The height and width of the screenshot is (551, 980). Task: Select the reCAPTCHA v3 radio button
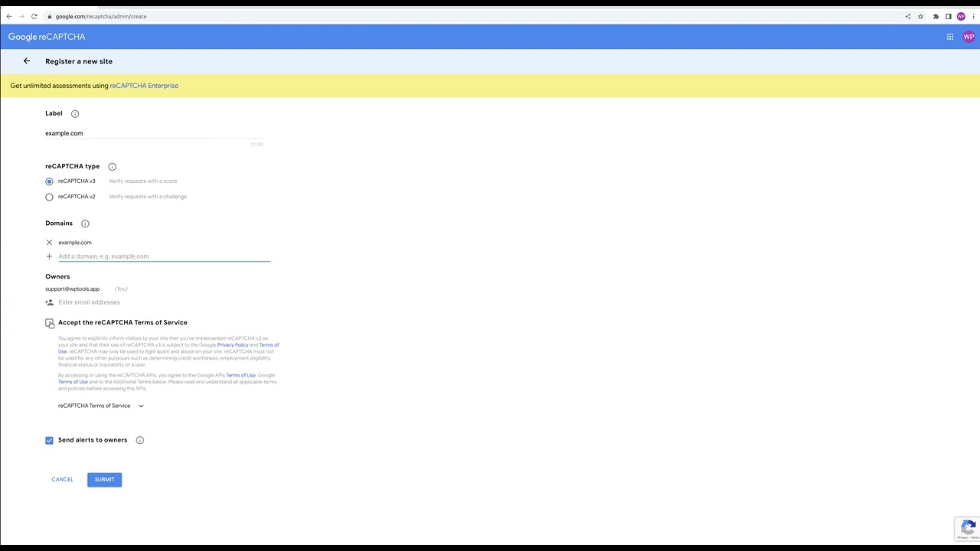coord(50,181)
